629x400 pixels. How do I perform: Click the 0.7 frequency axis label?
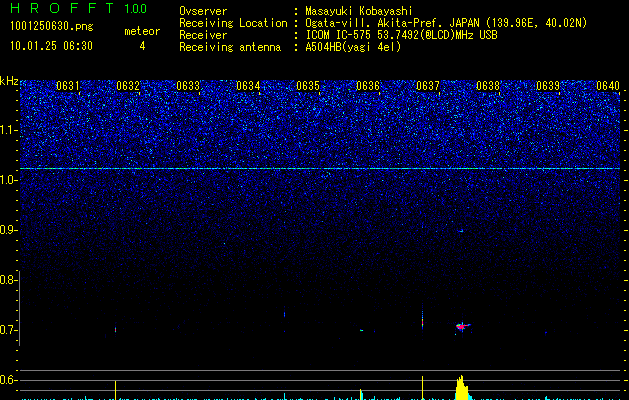8,330
